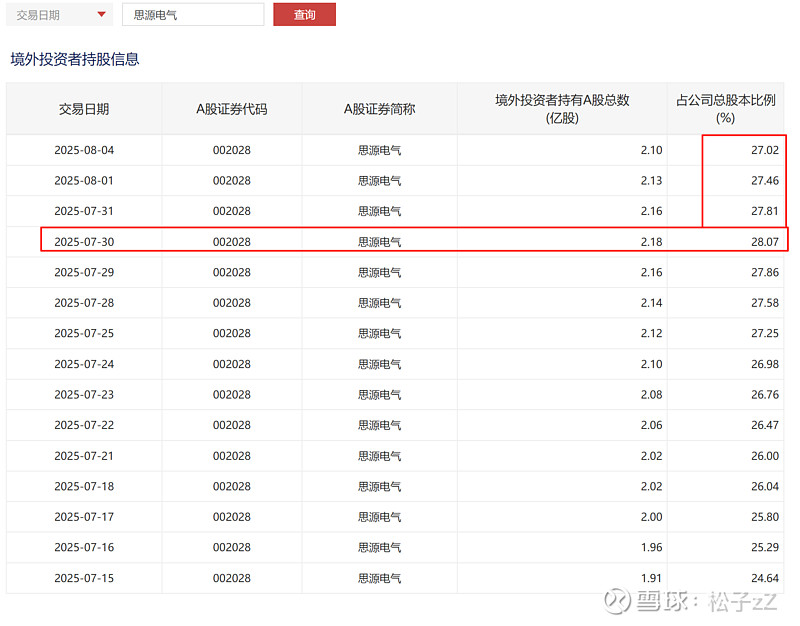Click the ratio value 25.29

click(765, 547)
